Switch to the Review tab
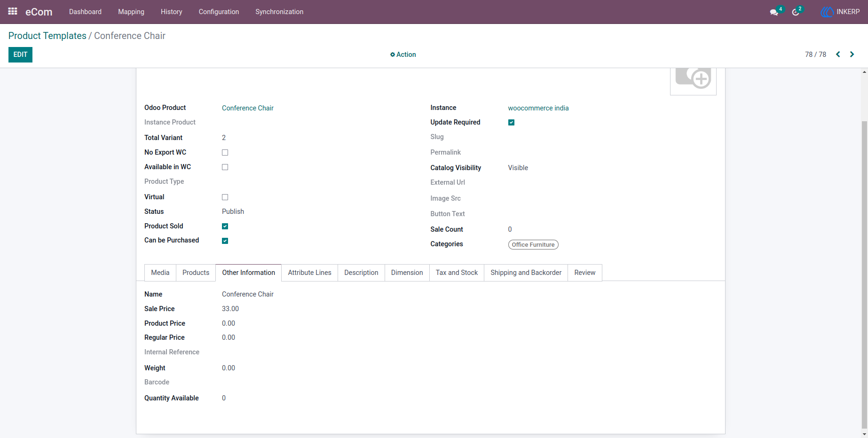 tap(585, 273)
